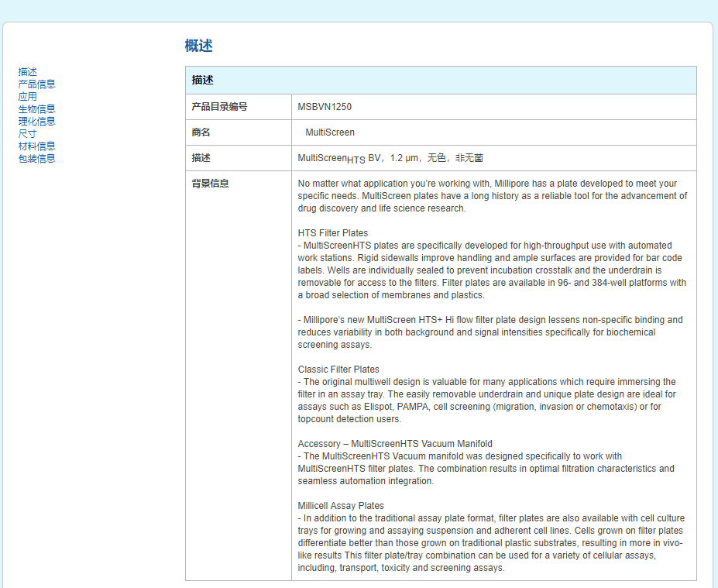This screenshot has height=588, width=718.
Task: Select the MultiScreen trade name value
Action: point(330,132)
